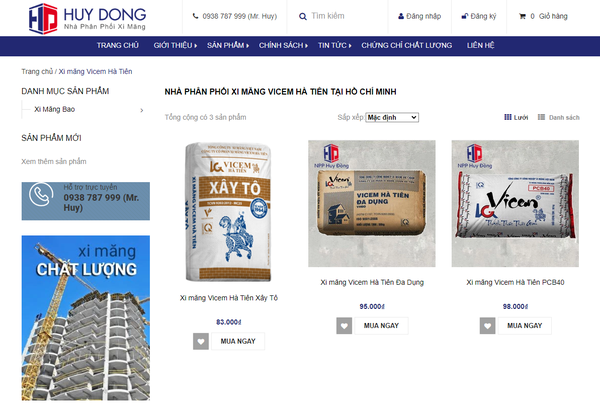600x405 pixels.
Task: Expand the Xi Măng Bao category arrow
Action: pyautogui.click(x=142, y=110)
